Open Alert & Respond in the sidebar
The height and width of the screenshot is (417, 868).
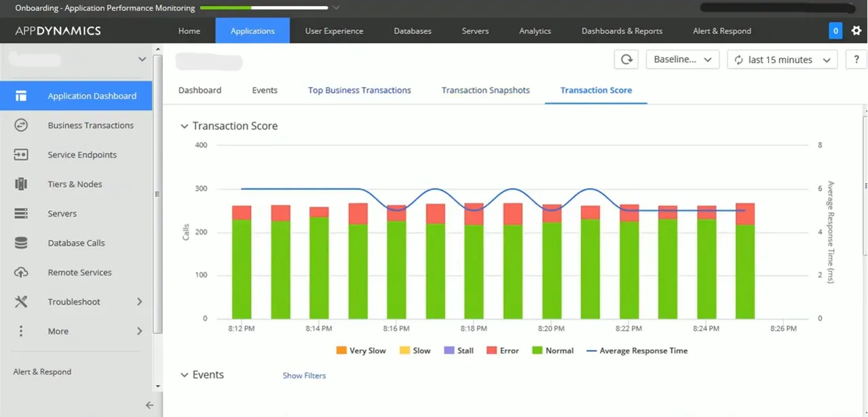pos(42,372)
